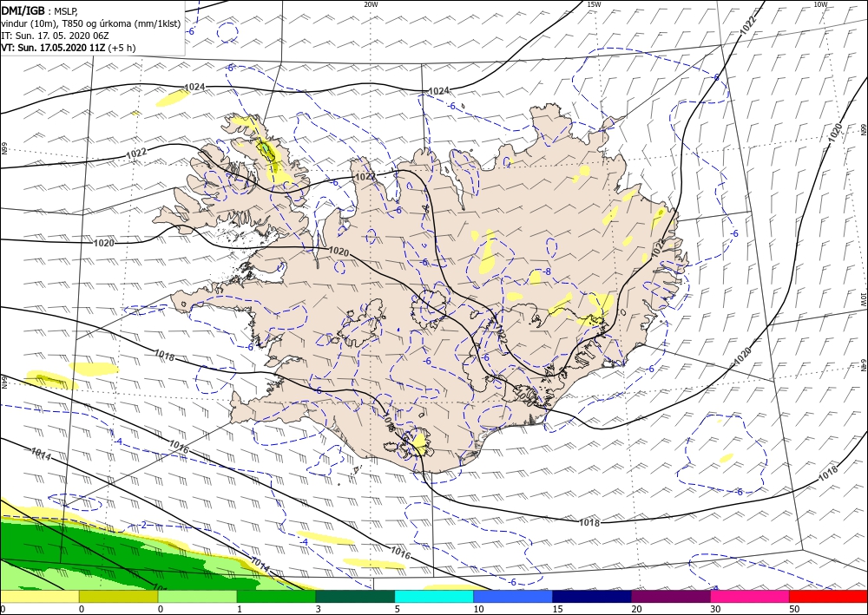Click the light green legend swatch
This screenshot has width=868, height=615.
tap(197, 596)
